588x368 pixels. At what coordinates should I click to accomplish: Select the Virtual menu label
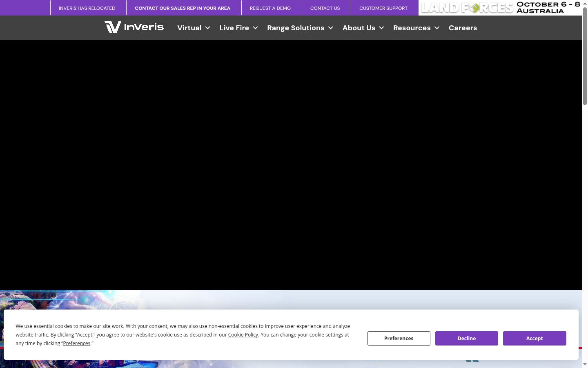pos(189,28)
